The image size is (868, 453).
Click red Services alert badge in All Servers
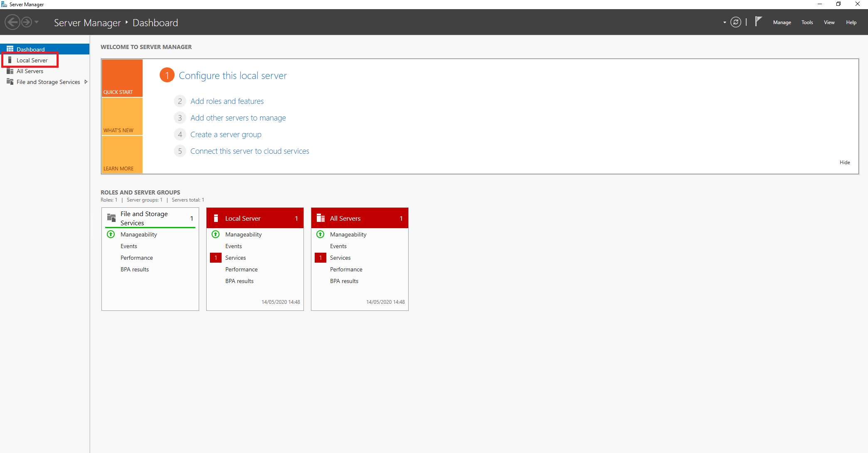coord(321,258)
